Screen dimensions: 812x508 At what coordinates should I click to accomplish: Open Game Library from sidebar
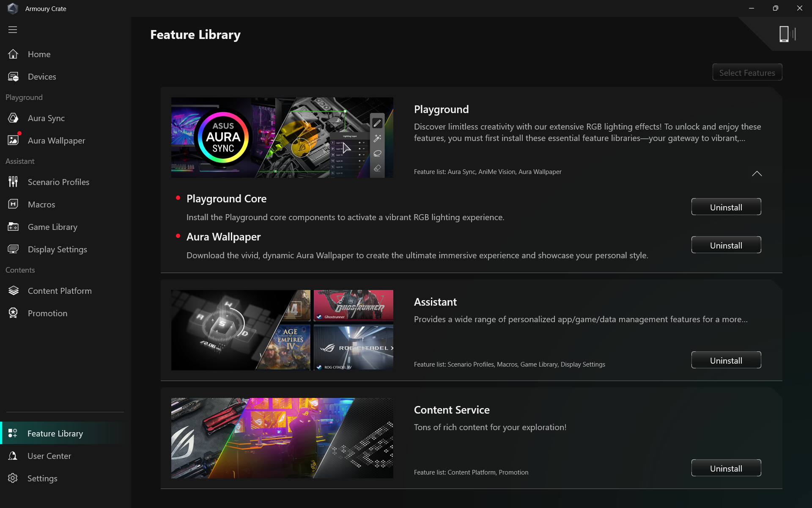pos(66,227)
